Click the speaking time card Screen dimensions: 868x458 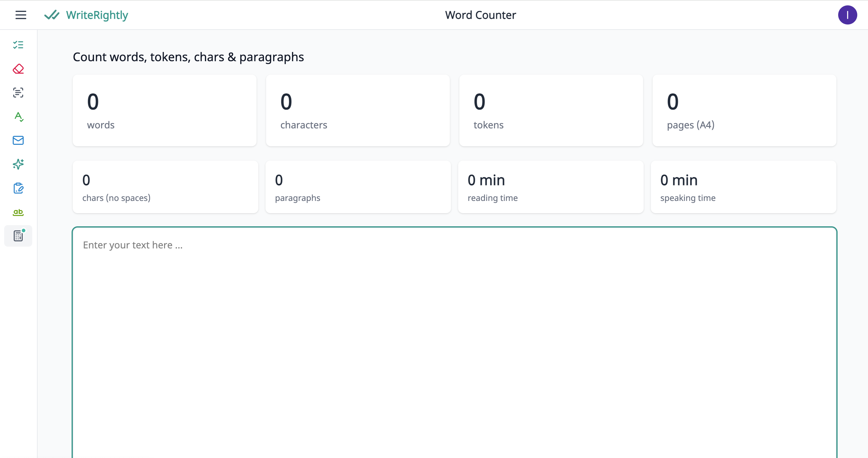pyautogui.click(x=743, y=187)
